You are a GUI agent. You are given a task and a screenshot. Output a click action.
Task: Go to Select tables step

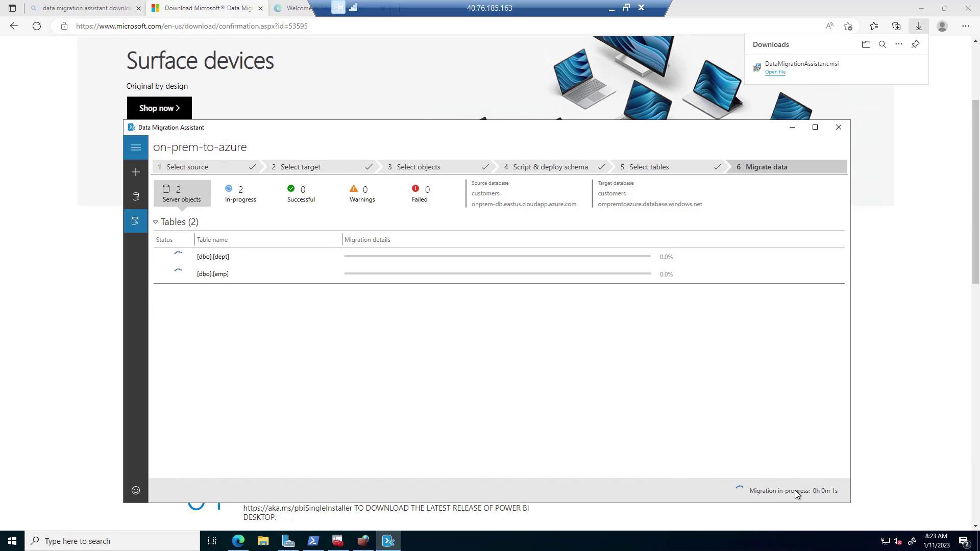[648, 167]
